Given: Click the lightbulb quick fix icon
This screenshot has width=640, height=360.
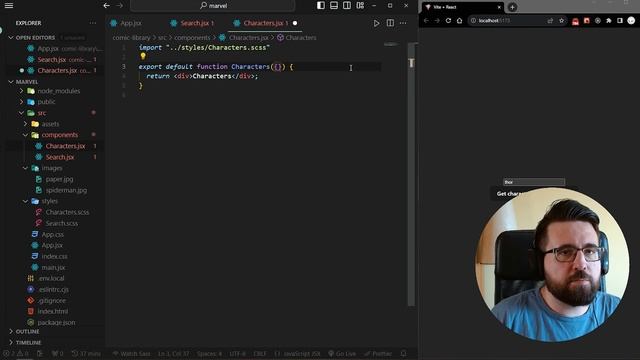Looking at the screenshot, I should [x=143, y=56].
